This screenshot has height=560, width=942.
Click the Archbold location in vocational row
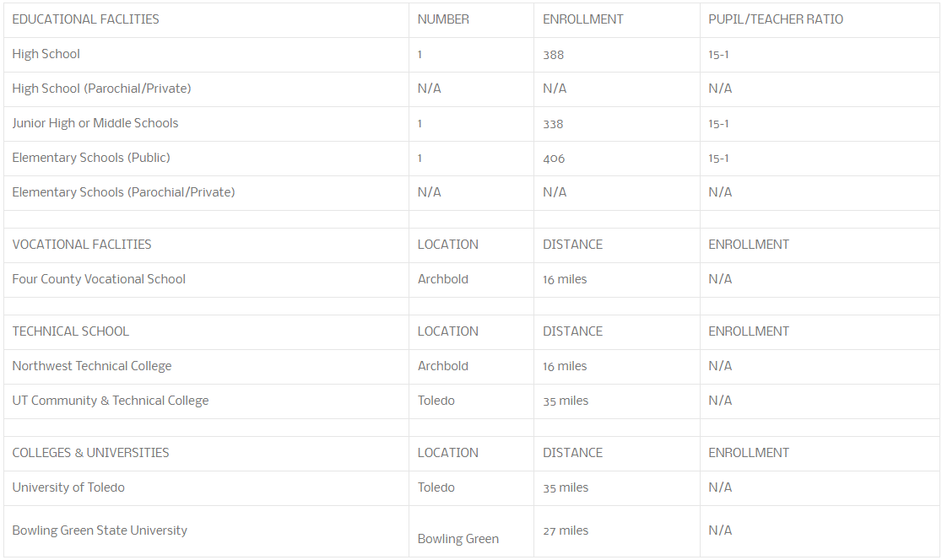point(443,279)
